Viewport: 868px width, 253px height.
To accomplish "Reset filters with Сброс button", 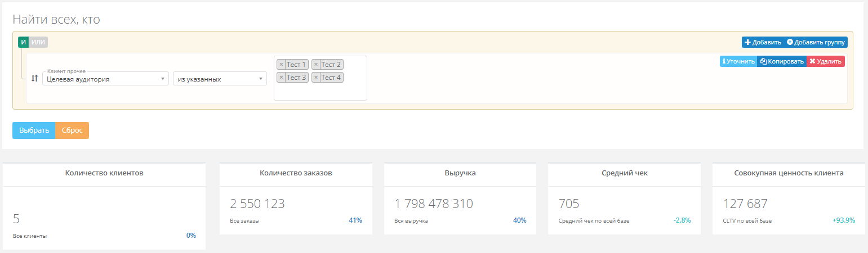I will 72,130.
